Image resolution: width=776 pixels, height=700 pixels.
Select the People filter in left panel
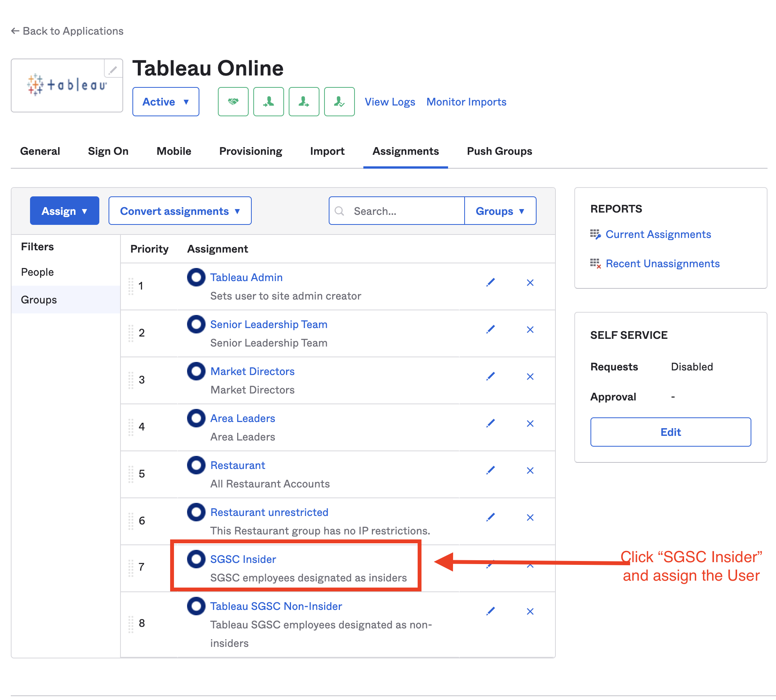(38, 271)
